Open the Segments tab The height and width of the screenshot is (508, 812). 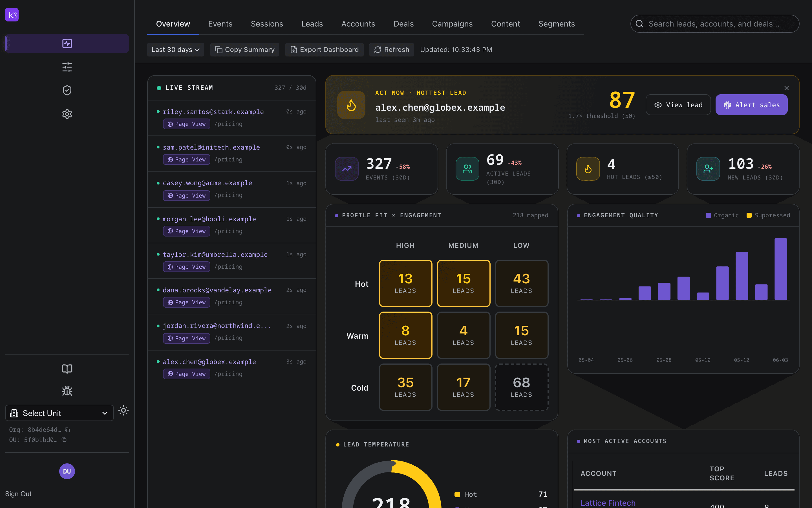(x=556, y=24)
